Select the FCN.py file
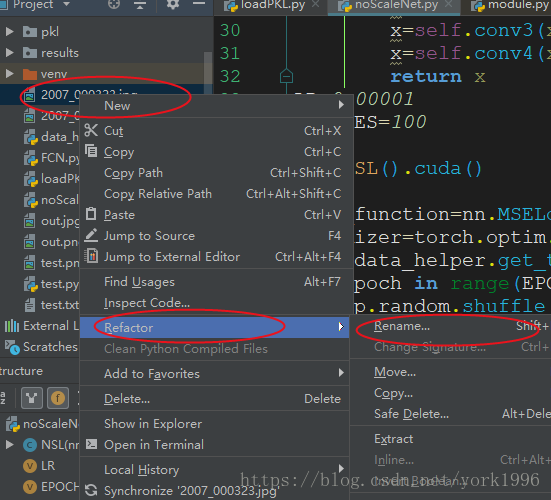 (x=51, y=158)
